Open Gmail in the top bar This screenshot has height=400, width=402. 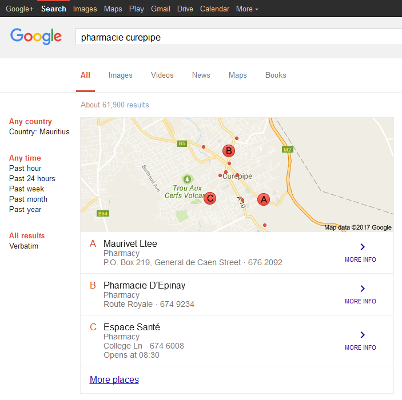(x=160, y=9)
